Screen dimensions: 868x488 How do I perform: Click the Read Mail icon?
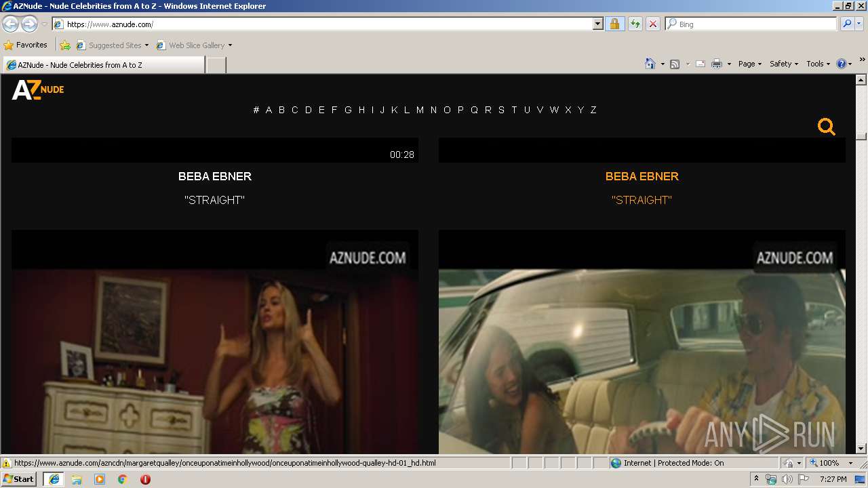pyautogui.click(x=701, y=64)
